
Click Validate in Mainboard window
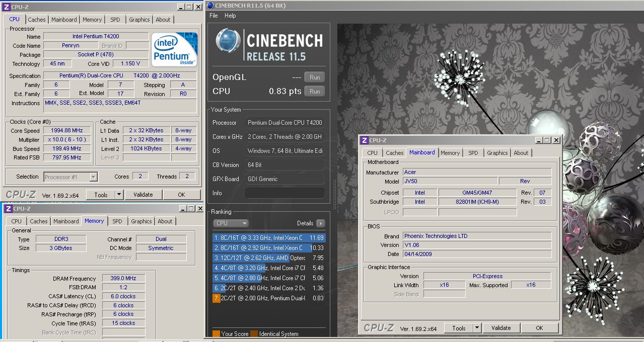[501, 328]
